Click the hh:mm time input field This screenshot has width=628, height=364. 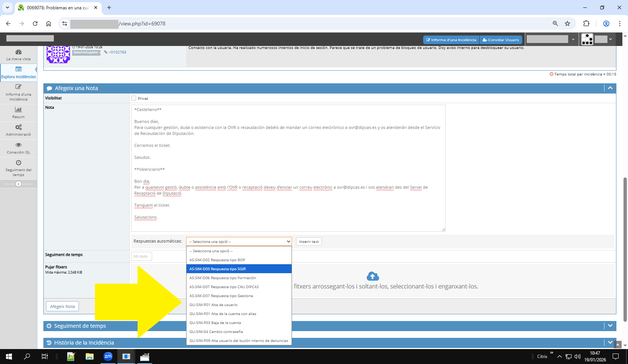(141, 256)
